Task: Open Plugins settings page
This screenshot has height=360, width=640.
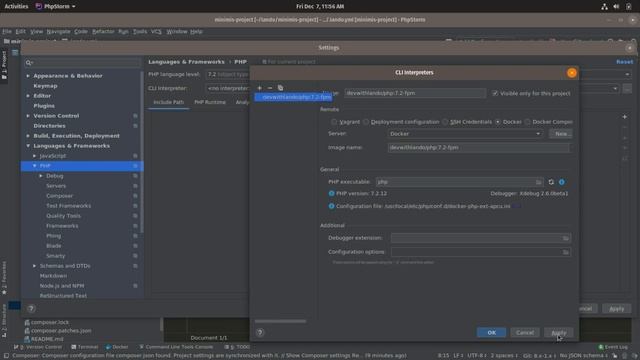Action: pos(44,106)
